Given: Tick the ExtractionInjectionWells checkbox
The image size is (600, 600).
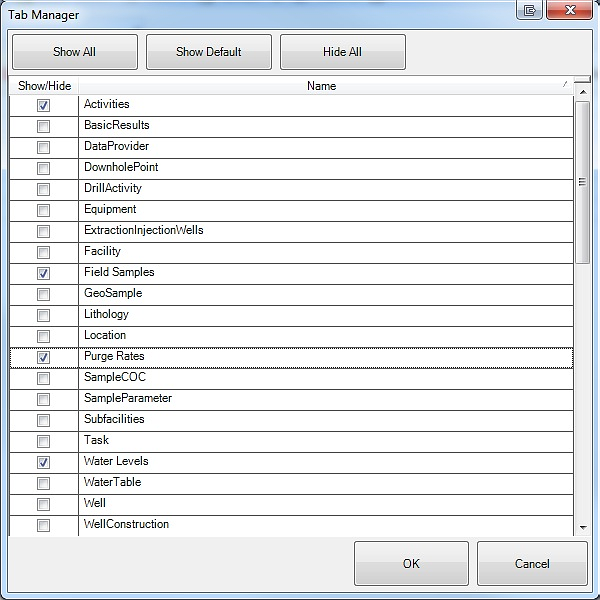Looking at the screenshot, I should (x=43, y=231).
